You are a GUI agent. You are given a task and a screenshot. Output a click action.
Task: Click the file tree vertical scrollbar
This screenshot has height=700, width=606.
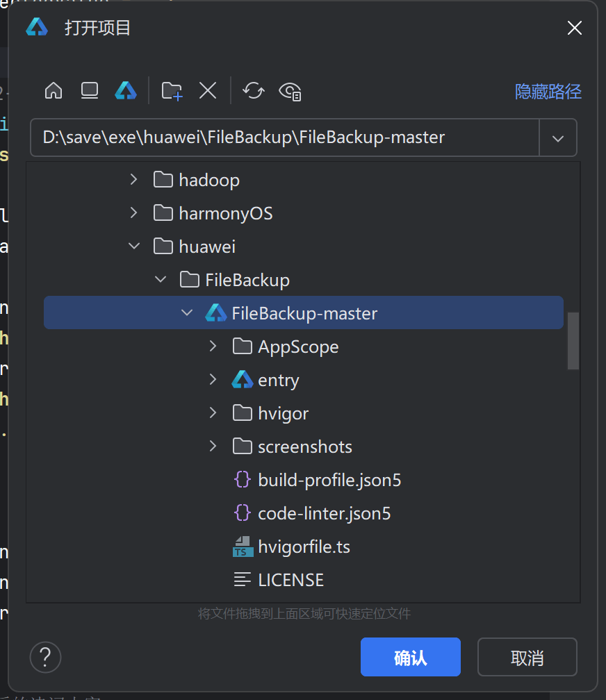[573, 341]
